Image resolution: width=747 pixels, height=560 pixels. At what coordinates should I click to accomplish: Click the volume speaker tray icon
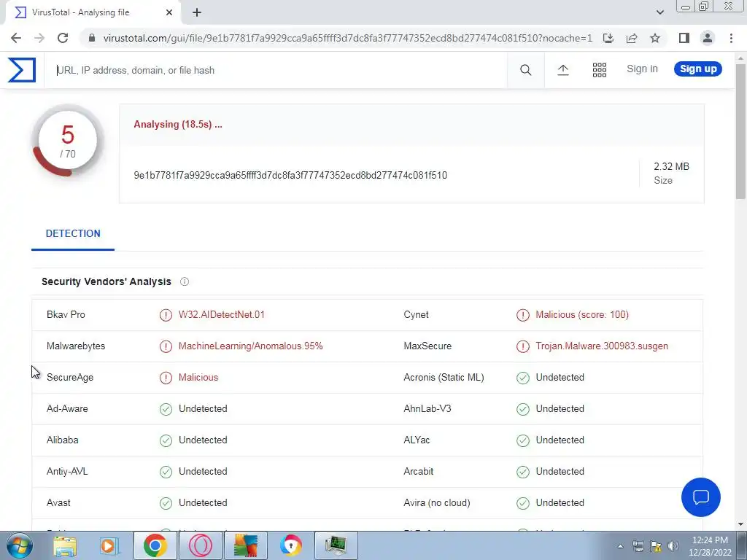673,546
